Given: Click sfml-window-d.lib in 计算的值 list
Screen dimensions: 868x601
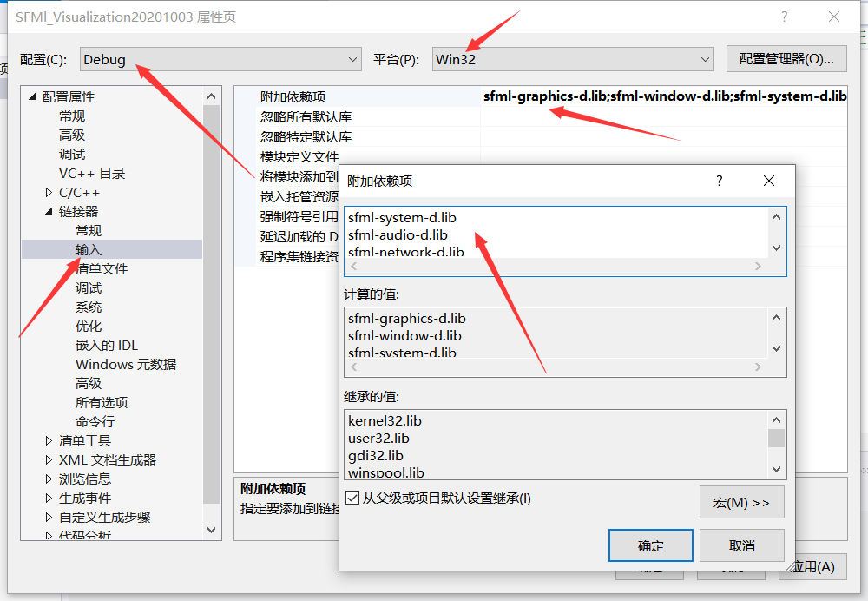Looking at the screenshot, I should 404,335.
